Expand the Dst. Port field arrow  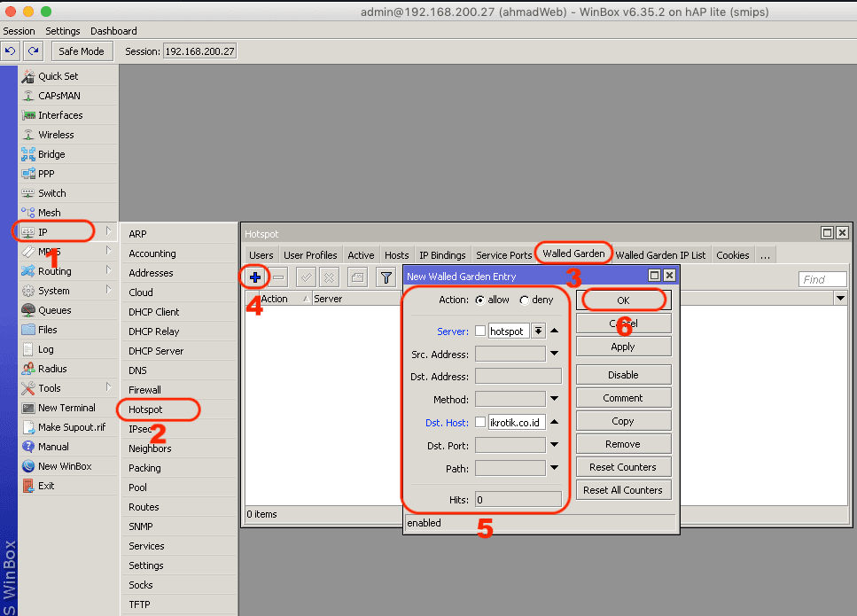554,445
